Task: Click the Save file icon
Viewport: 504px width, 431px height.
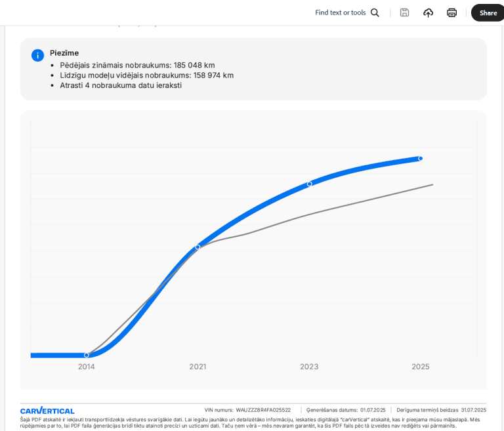Action: click(x=404, y=12)
